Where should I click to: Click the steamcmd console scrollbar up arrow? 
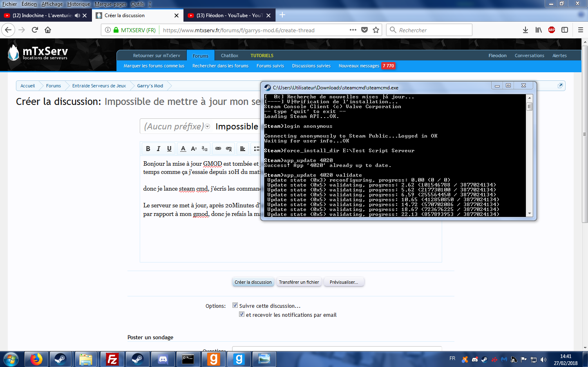click(x=530, y=98)
